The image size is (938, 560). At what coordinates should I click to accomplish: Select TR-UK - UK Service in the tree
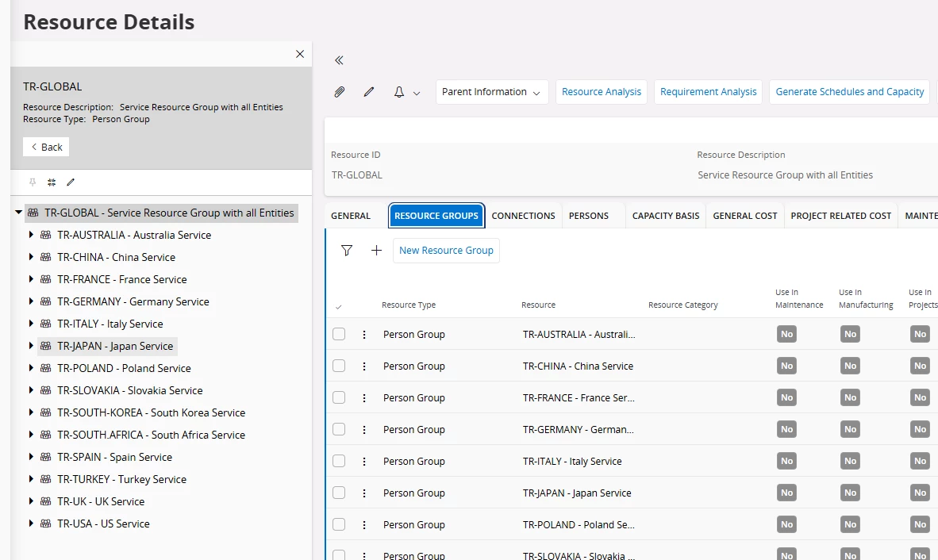coord(101,501)
